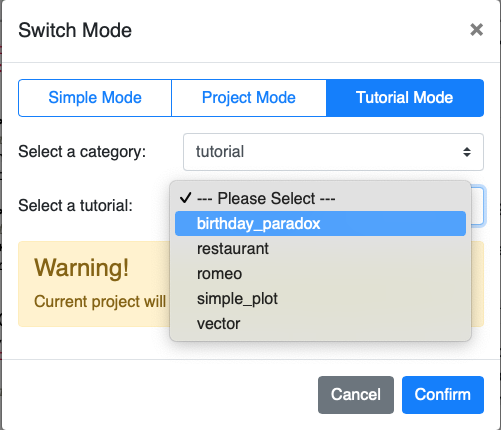
Task: Close the Switch Mode dialog with X
Action: click(476, 30)
